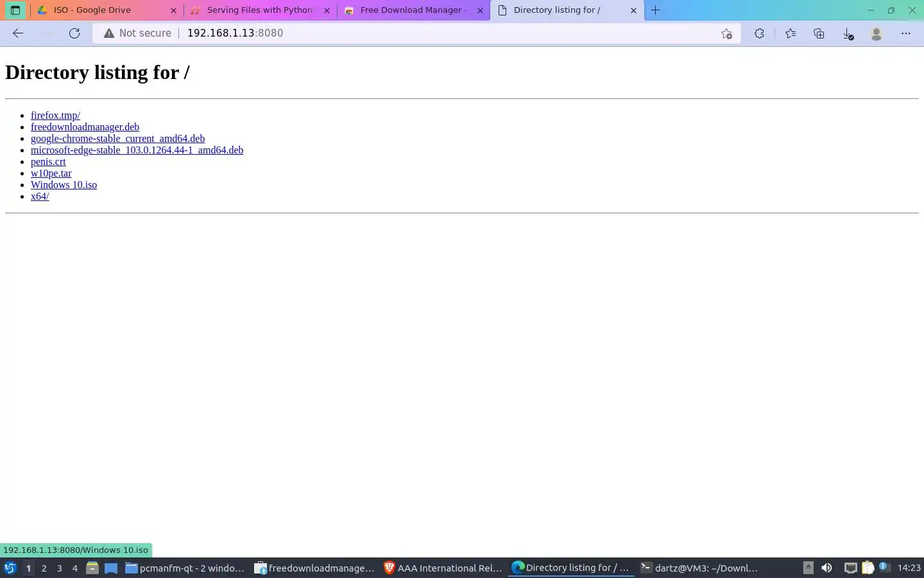This screenshot has width=924, height=578.
Task: Open the volume speaker tray icon
Action: pos(826,568)
